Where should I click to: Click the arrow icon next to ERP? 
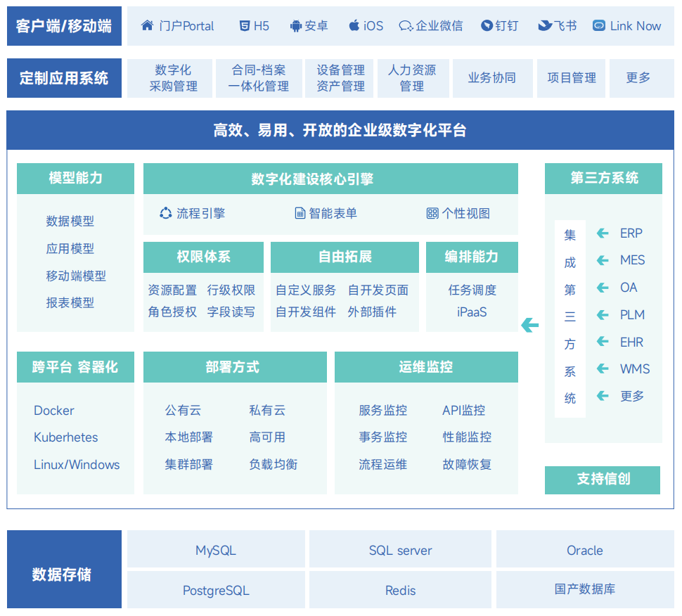[602, 233]
